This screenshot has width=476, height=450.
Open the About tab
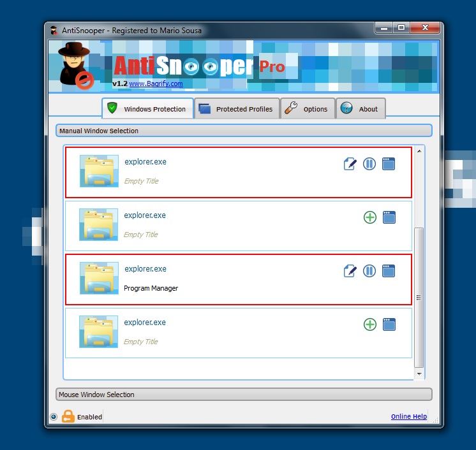coord(361,108)
